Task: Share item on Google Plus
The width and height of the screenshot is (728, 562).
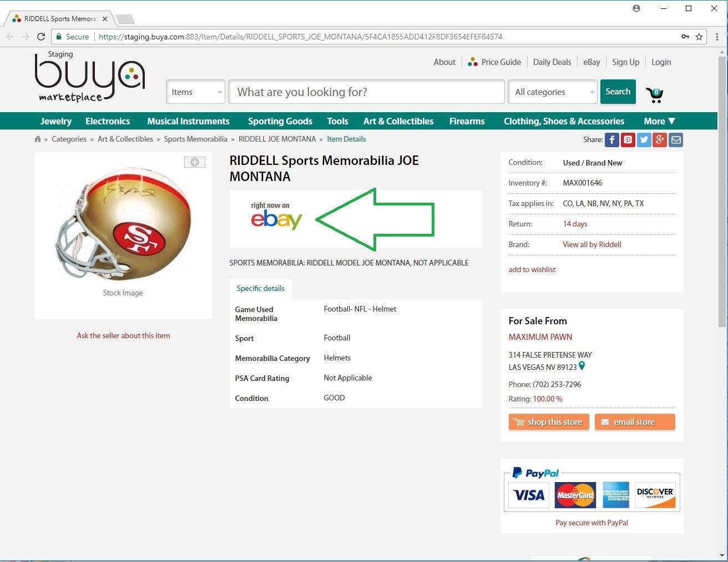Action: (660, 140)
